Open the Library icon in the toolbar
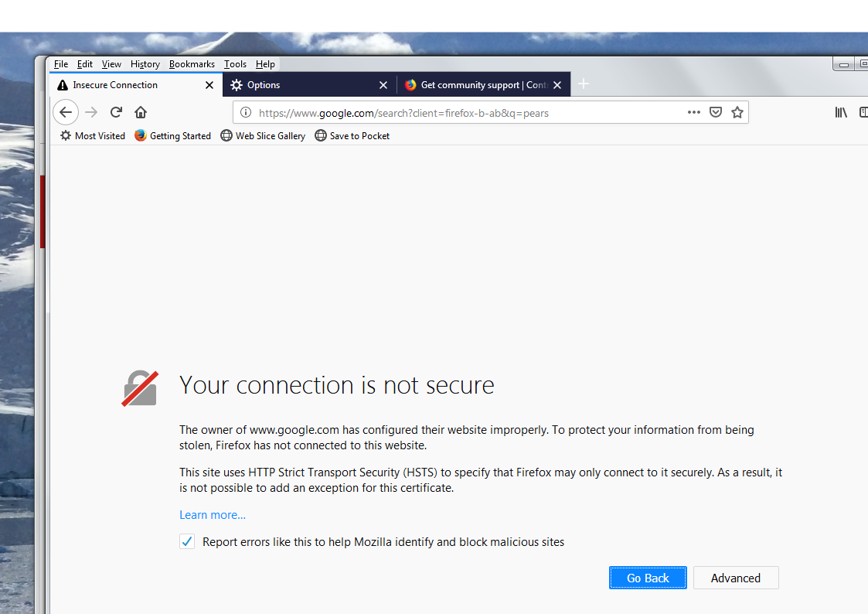868x614 pixels. (x=841, y=112)
